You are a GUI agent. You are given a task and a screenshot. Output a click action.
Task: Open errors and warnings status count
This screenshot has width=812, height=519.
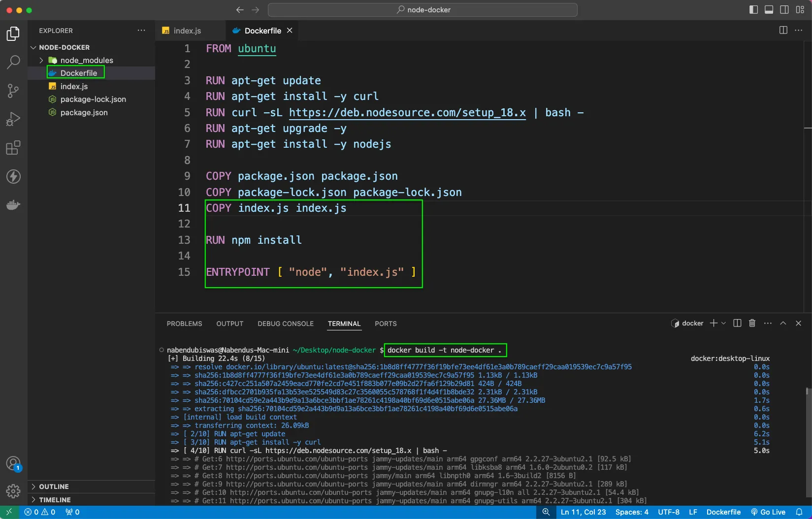tap(40, 512)
